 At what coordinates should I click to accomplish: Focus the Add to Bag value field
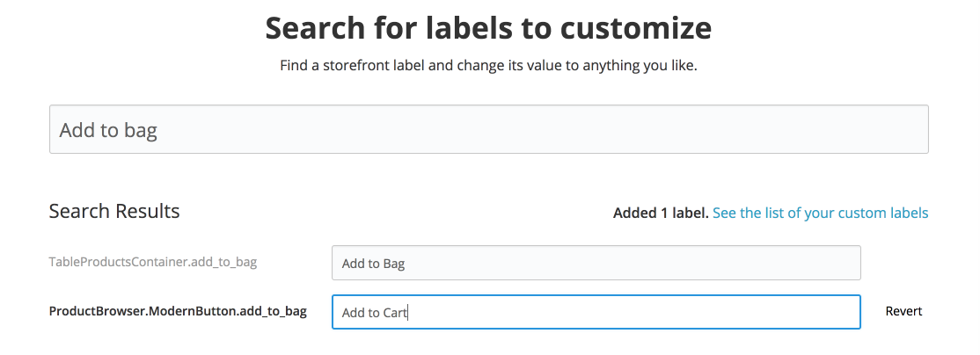point(596,263)
